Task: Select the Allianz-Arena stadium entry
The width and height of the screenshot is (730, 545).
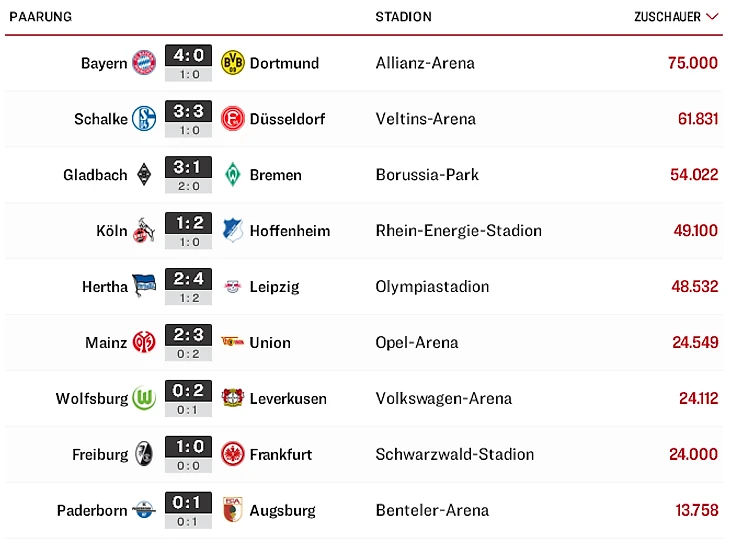Action: pyautogui.click(x=425, y=63)
